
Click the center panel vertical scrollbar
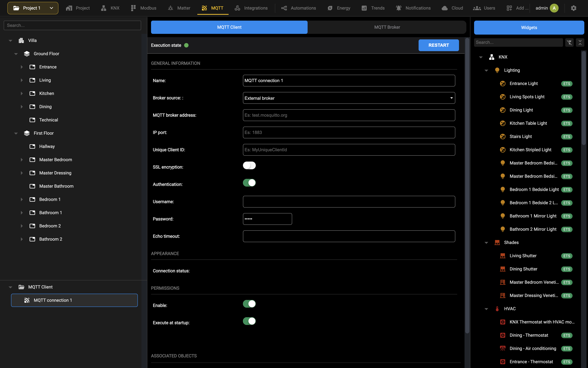coord(467,185)
